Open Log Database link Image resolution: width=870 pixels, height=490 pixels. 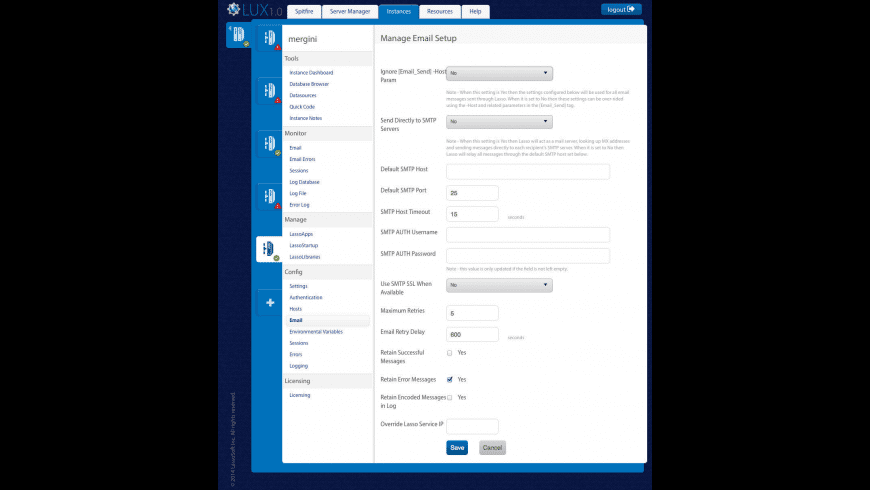[x=305, y=182]
